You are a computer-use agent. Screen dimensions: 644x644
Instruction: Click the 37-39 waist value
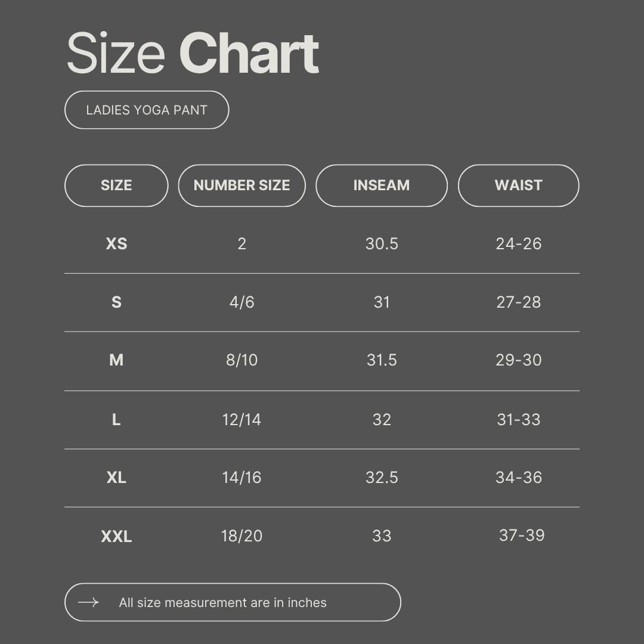(522, 535)
